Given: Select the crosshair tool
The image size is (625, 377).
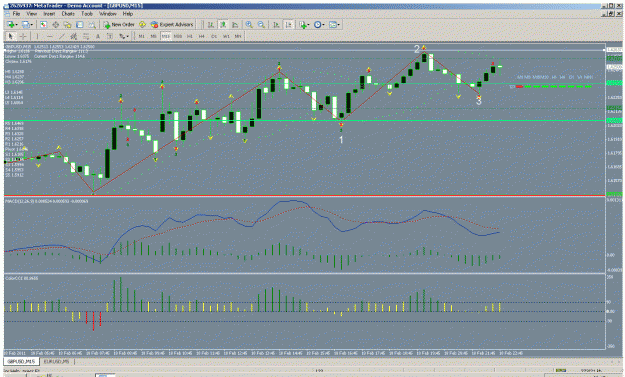Looking at the screenshot, I should (23, 36).
